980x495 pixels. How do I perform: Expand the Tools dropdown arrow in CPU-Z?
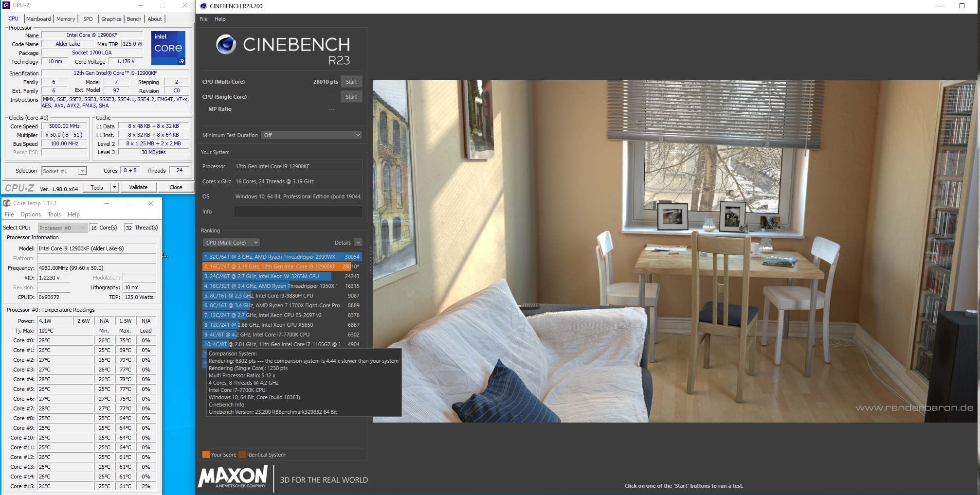115,187
